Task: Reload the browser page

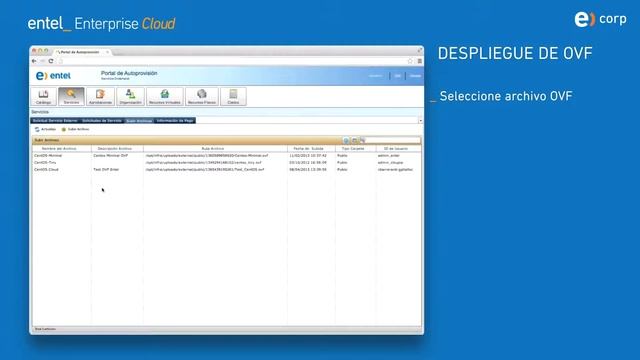Action: pyautogui.click(x=51, y=61)
